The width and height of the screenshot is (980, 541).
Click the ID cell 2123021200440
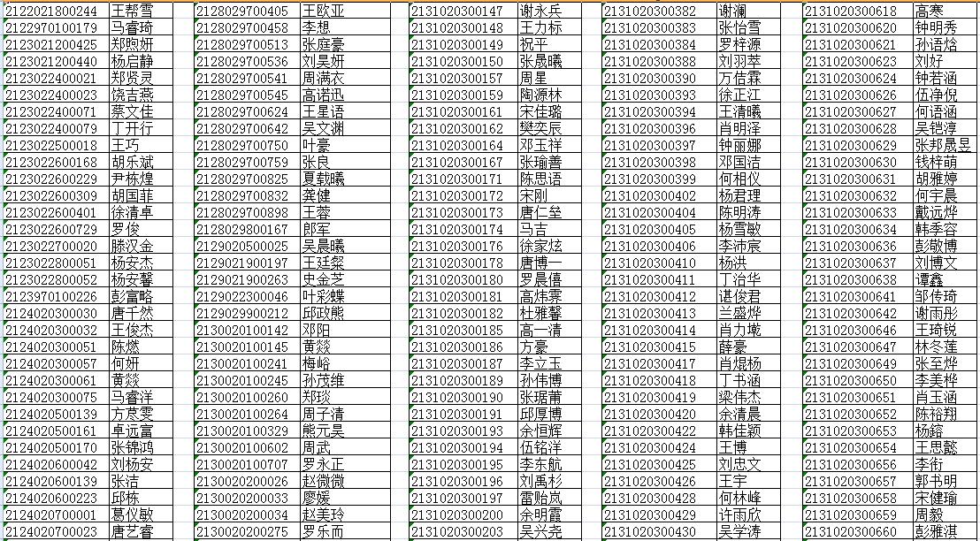click(56, 61)
